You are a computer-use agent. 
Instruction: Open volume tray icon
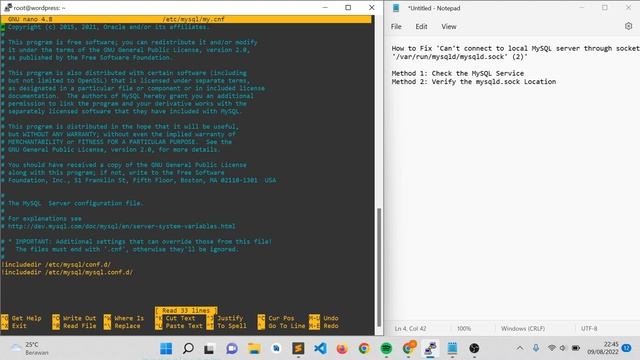tap(563, 348)
